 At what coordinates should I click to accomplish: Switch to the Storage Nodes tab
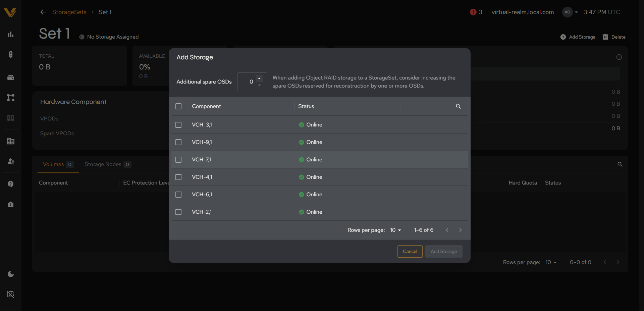coord(108,164)
